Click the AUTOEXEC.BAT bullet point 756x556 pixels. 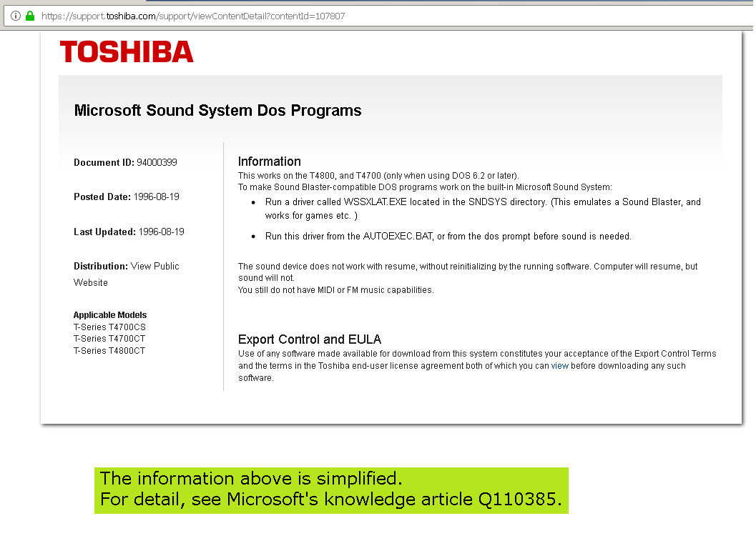pyautogui.click(x=448, y=237)
